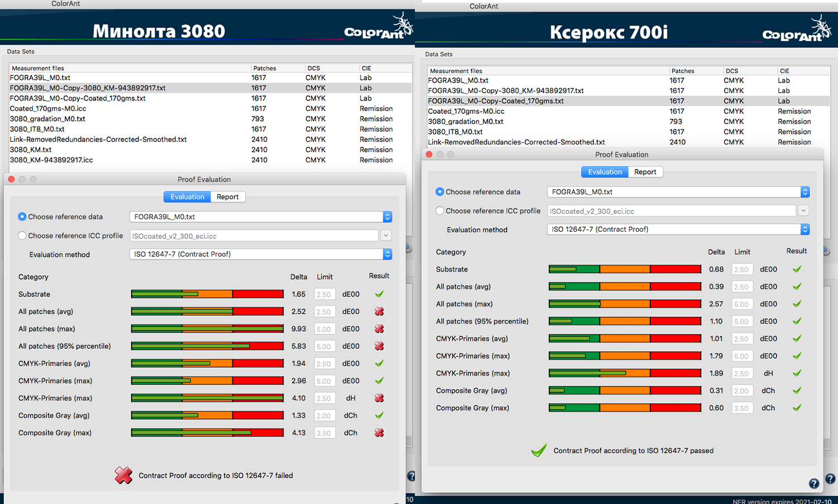Click large green passed check icon in Xerox window
Viewport: 838px width, 504px height.
click(x=539, y=450)
